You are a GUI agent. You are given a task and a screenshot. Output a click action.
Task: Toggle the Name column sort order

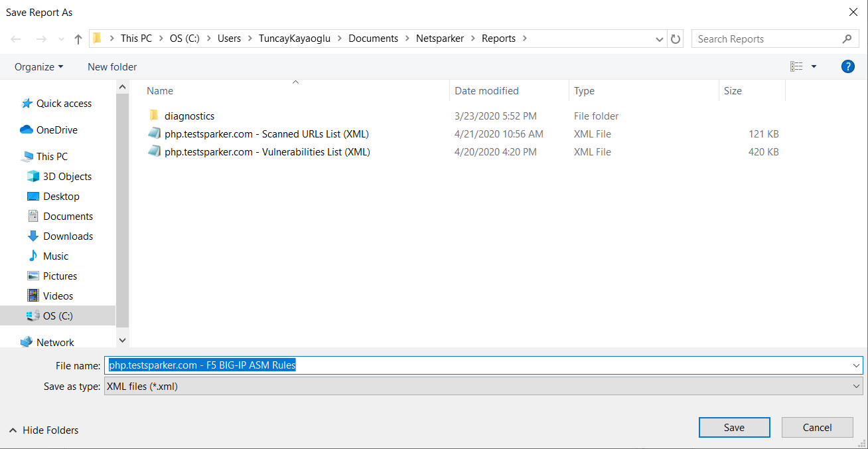[159, 90]
